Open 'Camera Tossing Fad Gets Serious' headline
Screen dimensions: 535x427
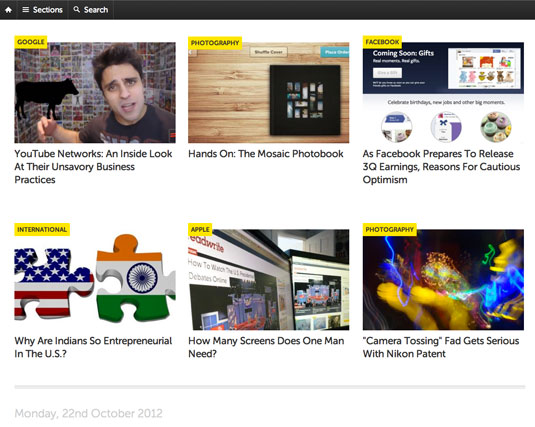coord(441,347)
